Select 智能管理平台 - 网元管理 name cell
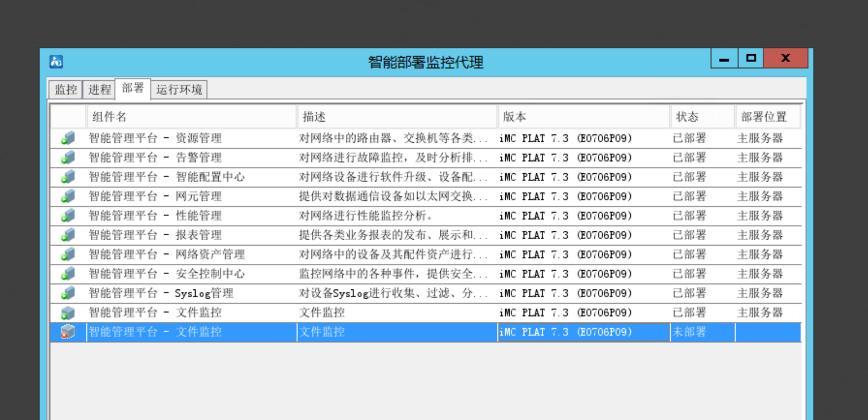 (x=155, y=196)
